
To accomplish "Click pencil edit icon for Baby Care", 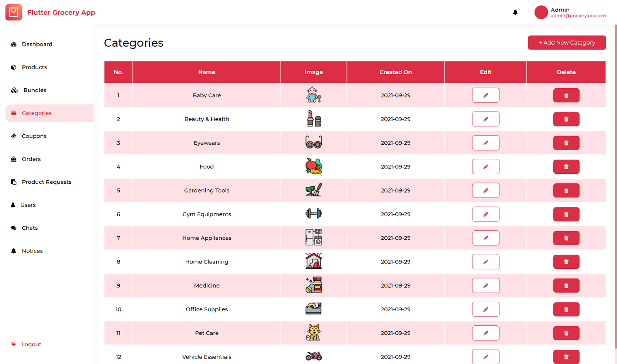I will (485, 96).
